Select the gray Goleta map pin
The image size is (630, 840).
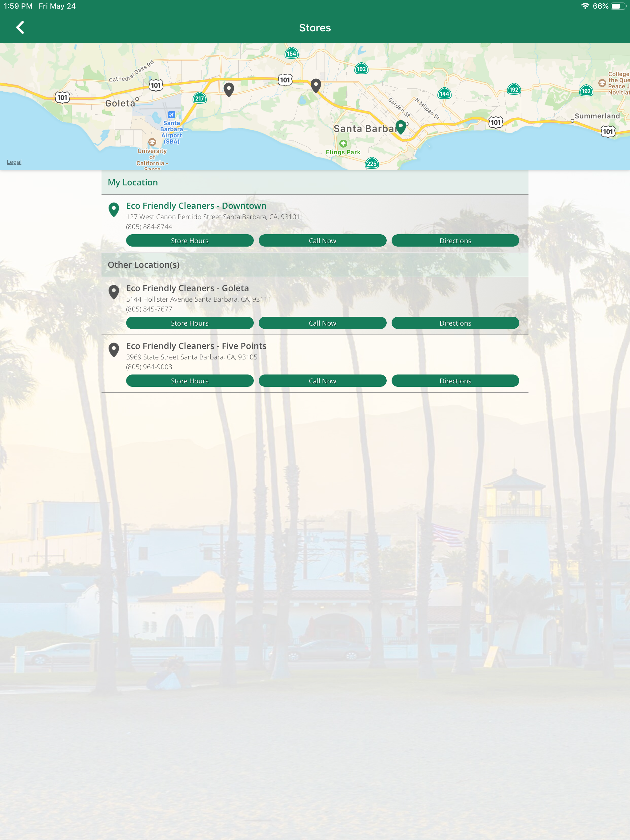point(228,89)
